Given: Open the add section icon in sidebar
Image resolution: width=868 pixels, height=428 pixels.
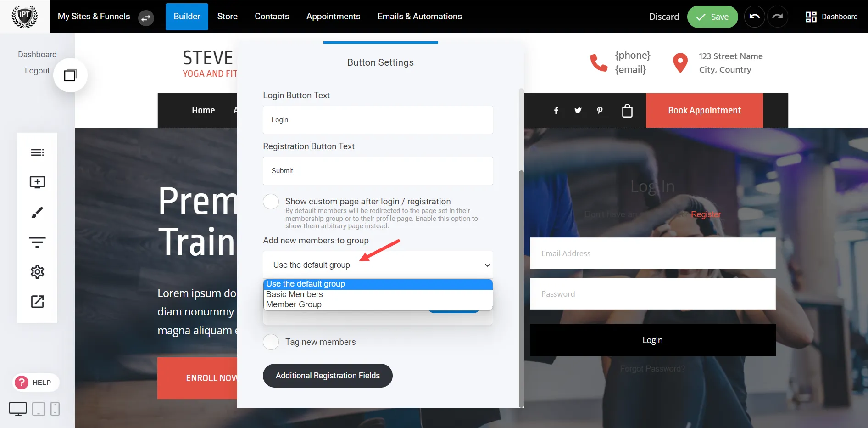Looking at the screenshot, I should (37, 182).
